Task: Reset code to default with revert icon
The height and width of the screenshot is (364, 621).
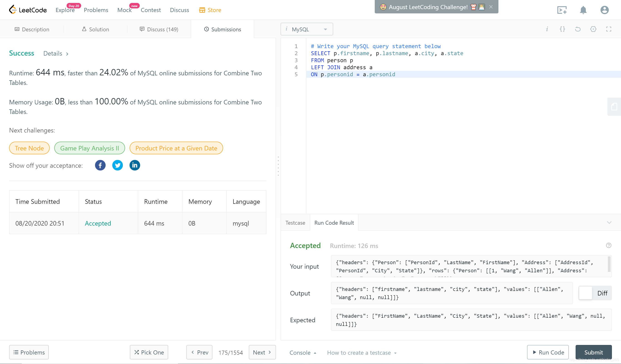Action: (x=578, y=29)
